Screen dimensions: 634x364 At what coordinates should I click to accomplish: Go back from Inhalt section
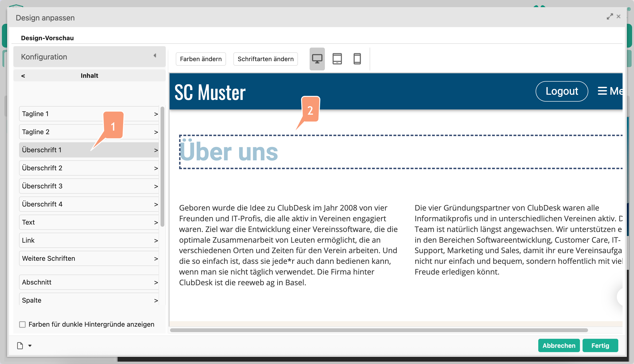pyautogui.click(x=23, y=75)
